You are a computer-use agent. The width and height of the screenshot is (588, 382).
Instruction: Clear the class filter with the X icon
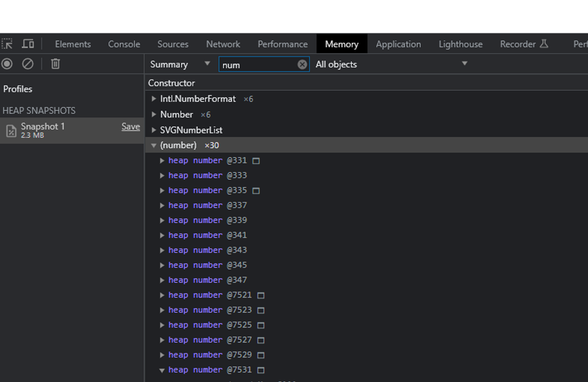(x=302, y=64)
